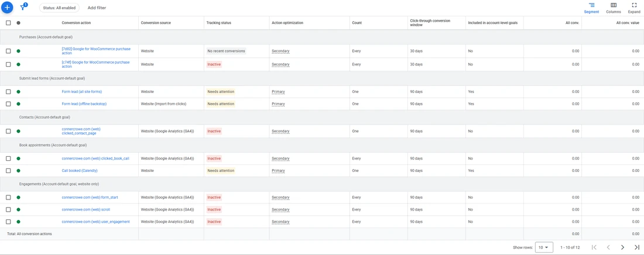Click the Total: All conversion actions row
Image resolution: width=644 pixels, height=255 pixels.
(322, 234)
